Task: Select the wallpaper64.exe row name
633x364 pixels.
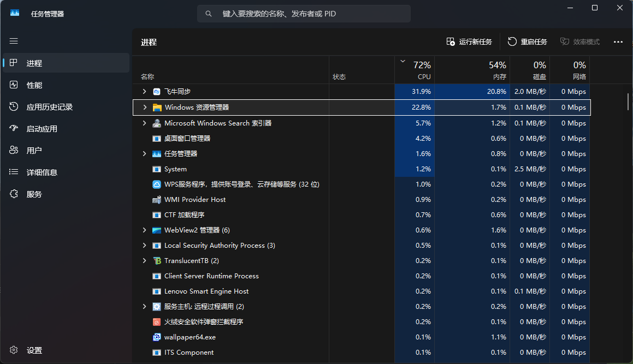Action: [190, 337]
